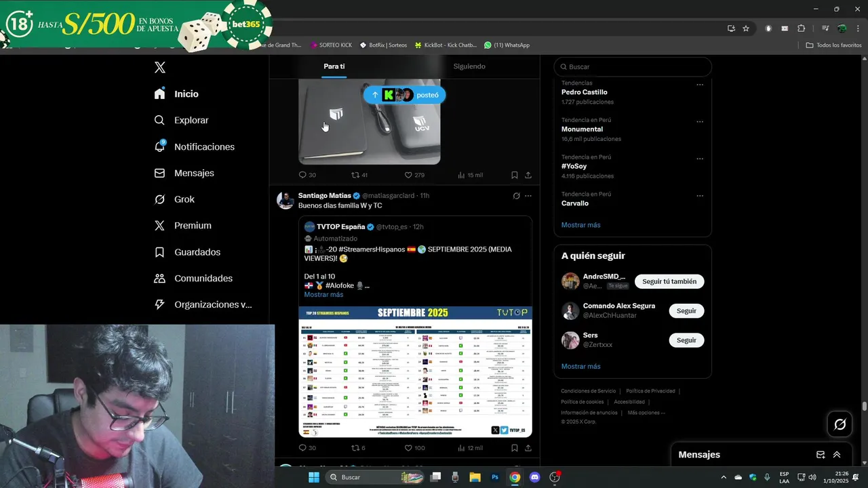View analytics of 12 mil views post
This screenshot has width=868, height=488.
[470, 448]
